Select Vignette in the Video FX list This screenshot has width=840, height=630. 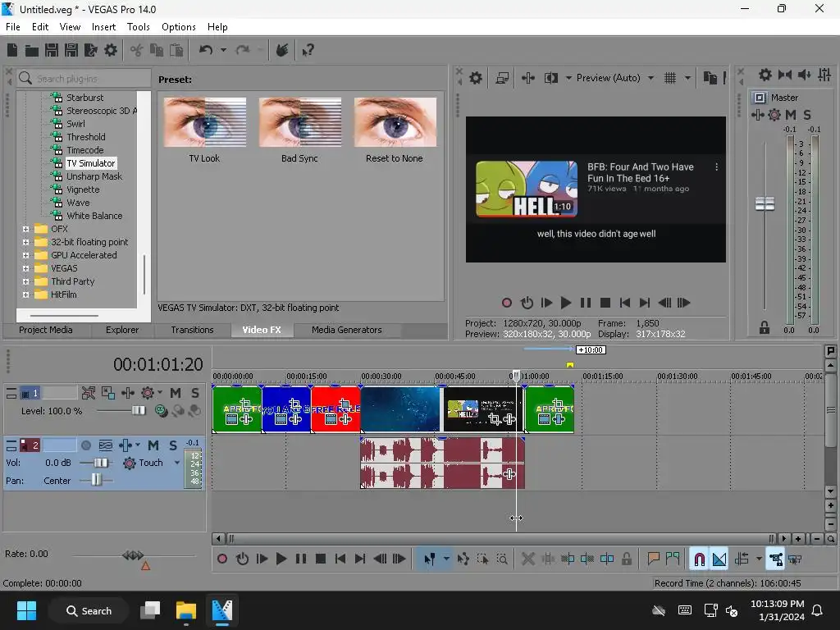tap(83, 189)
